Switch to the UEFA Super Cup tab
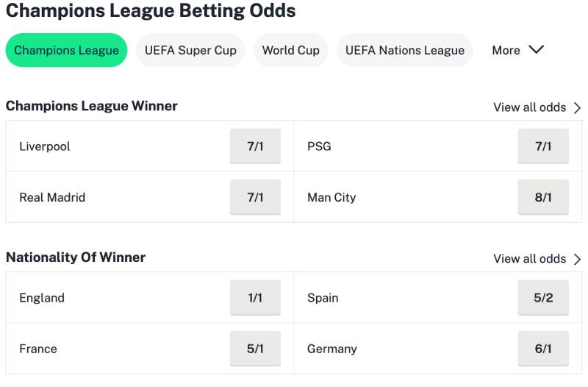The height and width of the screenshot is (387, 588). click(x=190, y=50)
